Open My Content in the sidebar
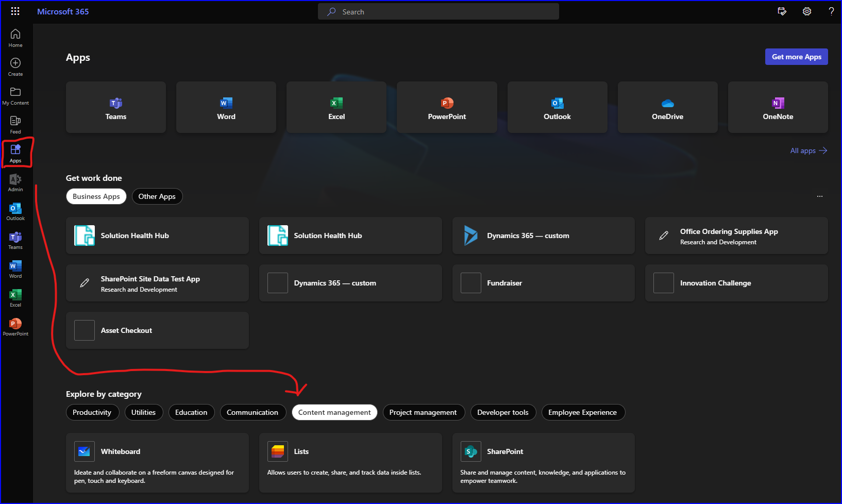The image size is (842, 504). (15, 96)
